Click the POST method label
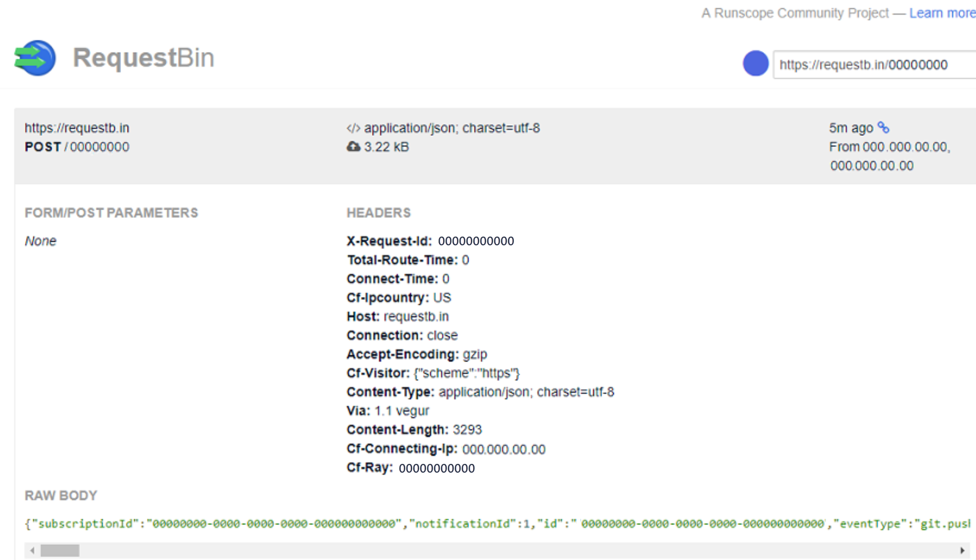This screenshot has height=560, width=976. click(x=36, y=146)
